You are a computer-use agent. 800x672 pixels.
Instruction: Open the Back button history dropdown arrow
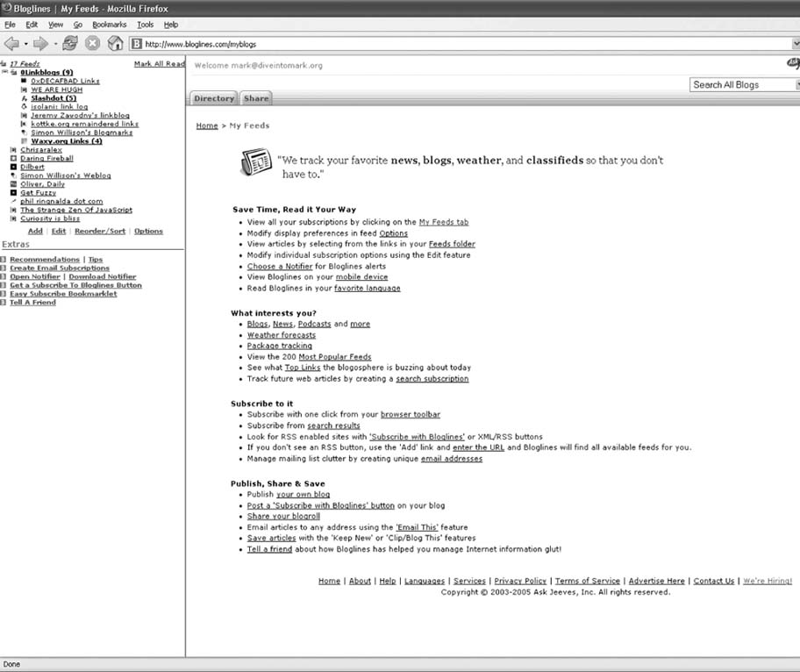click(26, 45)
